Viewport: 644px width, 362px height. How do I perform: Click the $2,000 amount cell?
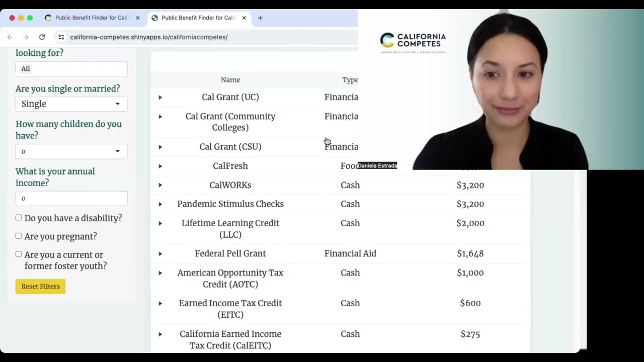click(470, 223)
